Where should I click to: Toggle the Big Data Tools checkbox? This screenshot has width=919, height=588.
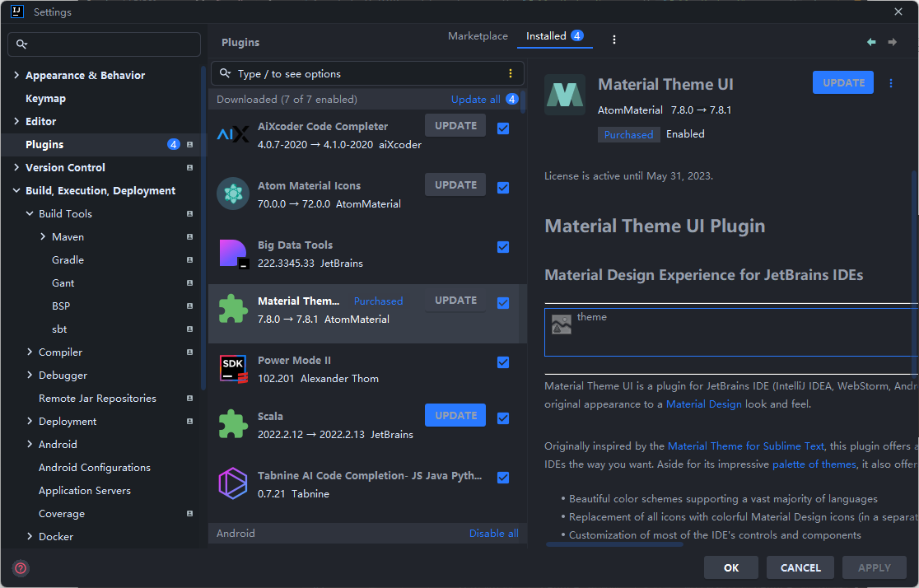(x=503, y=247)
